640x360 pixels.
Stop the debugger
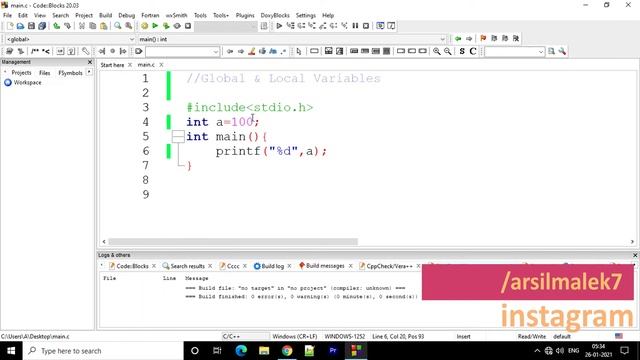coord(366,26)
